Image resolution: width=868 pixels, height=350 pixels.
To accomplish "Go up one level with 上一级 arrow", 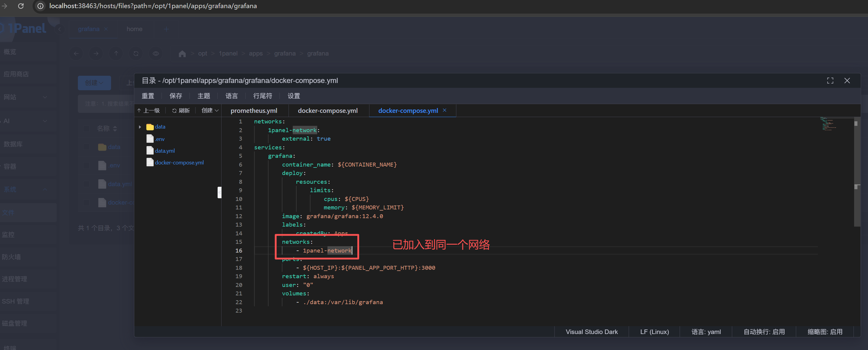I will 139,111.
